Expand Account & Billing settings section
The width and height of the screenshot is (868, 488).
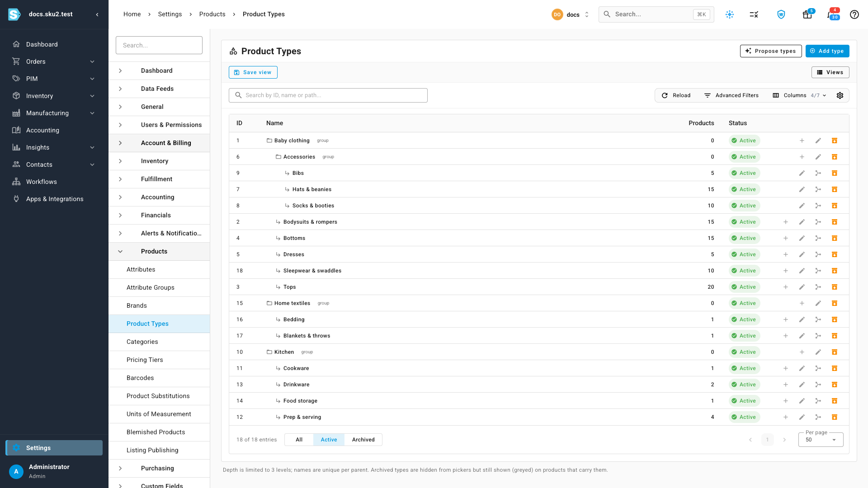(159, 143)
